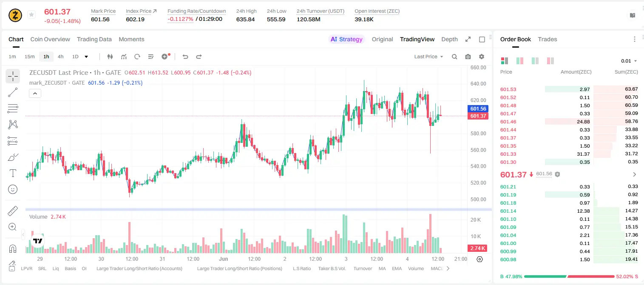Show only sell orders in order book
This screenshot has height=285, width=644.
tap(550, 61)
